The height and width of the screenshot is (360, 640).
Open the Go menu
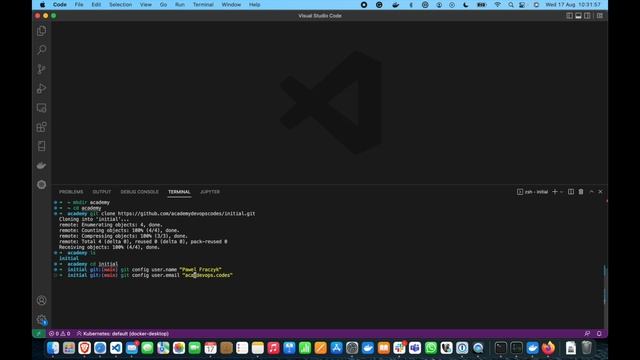[x=163, y=4]
